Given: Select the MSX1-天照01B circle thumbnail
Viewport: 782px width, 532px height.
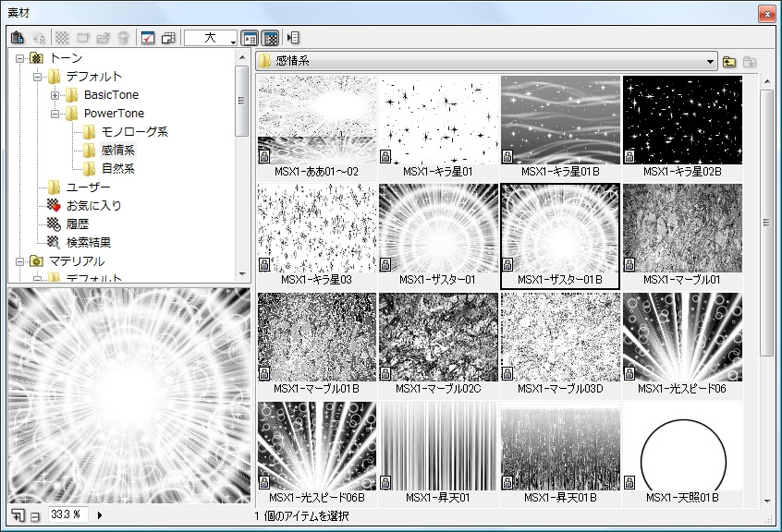Looking at the screenshot, I should [682, 453].
